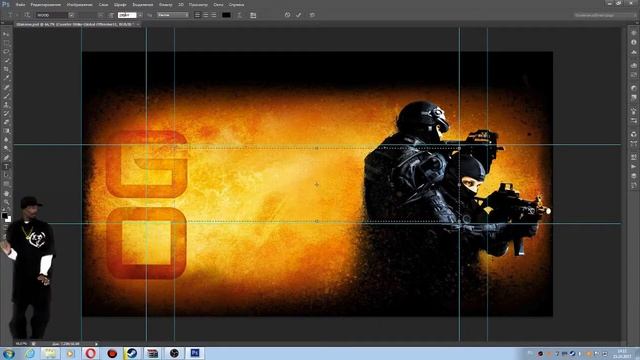Select the Clone Stamp tool

[x=7, y=105]
